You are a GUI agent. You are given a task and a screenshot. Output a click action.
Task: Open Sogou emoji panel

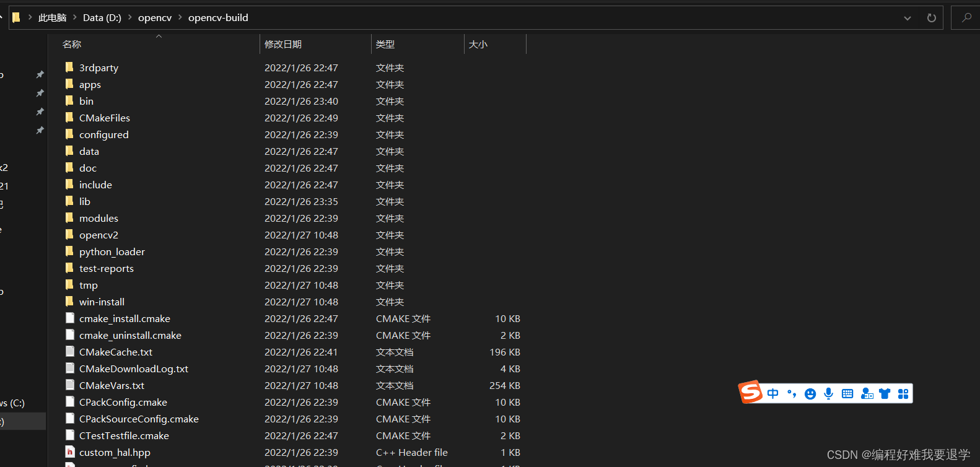click(810, 394)
